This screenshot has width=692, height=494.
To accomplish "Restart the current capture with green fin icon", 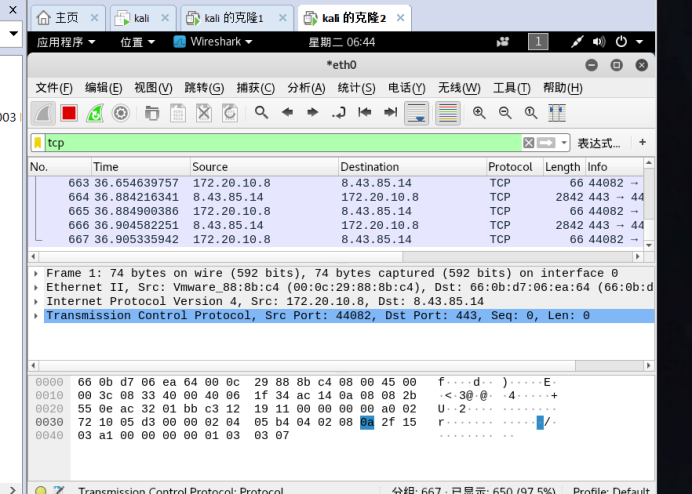I will point(95,113).
